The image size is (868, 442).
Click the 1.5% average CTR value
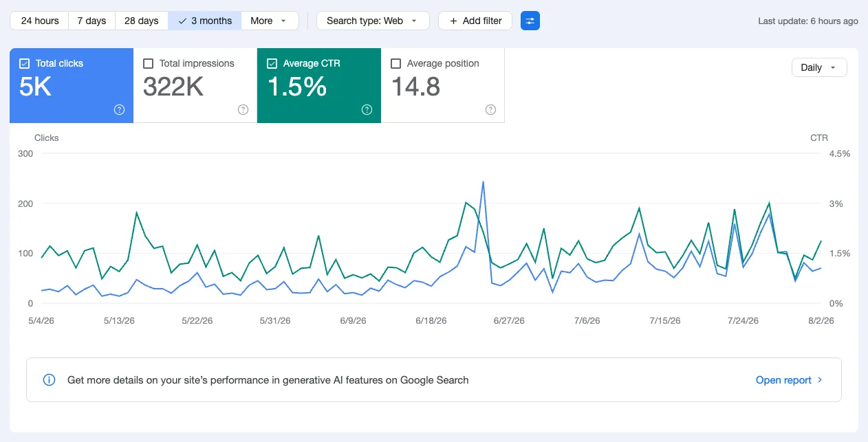(x=297, y=87)
